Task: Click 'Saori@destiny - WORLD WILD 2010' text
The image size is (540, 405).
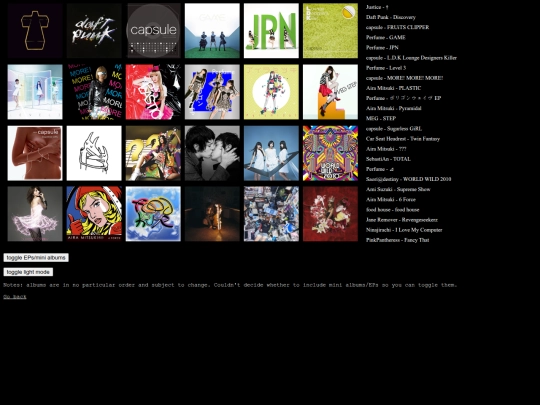Action: 408,179
